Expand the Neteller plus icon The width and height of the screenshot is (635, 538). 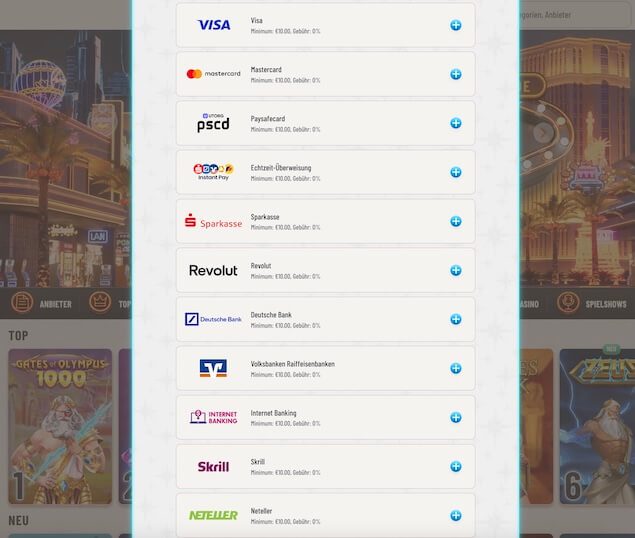coord(456,515)
